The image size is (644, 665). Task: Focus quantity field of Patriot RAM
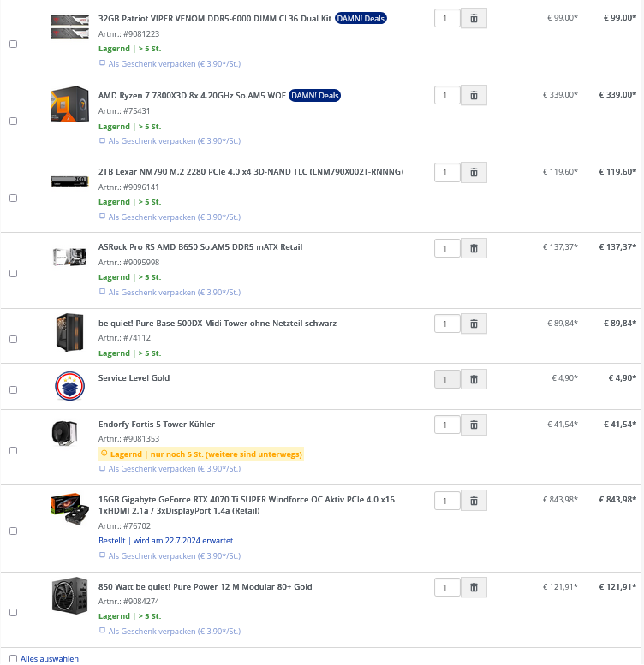click(447, 18)
